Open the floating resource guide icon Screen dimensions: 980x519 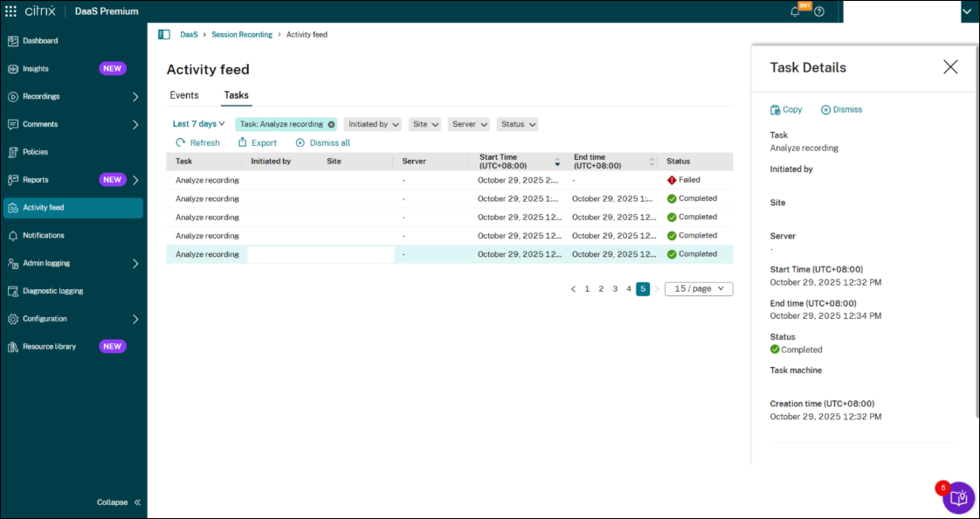click(x=958, y=498)
